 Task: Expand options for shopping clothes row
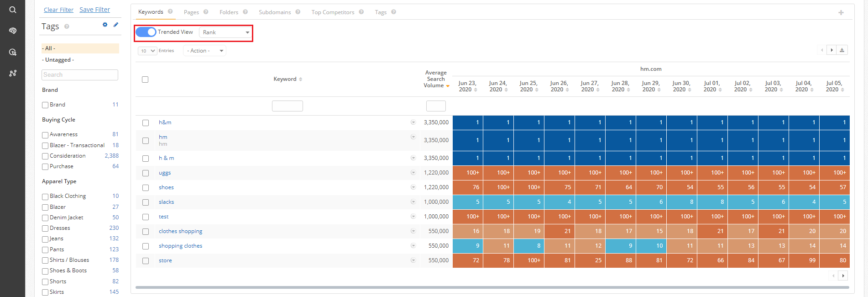413,245
